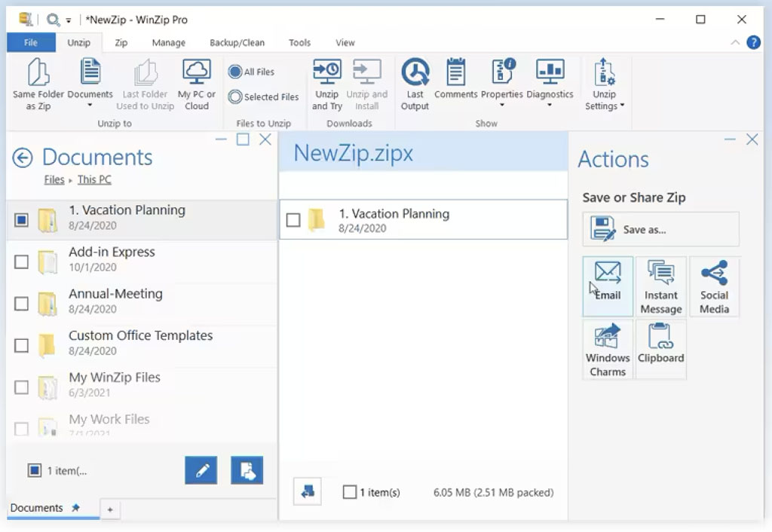Close the Actions pane
Viewport: 772px width, 532px height.
point(752,139)
